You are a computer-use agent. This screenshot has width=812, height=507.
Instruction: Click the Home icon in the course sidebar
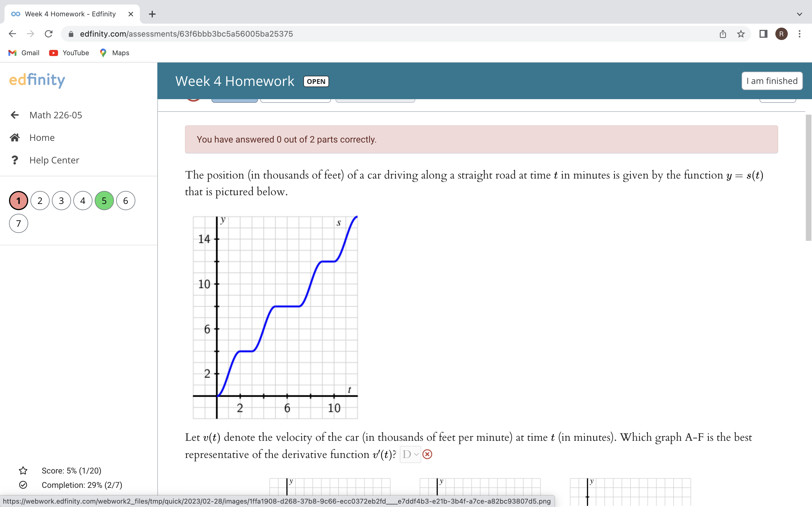(x=15, y=137)
